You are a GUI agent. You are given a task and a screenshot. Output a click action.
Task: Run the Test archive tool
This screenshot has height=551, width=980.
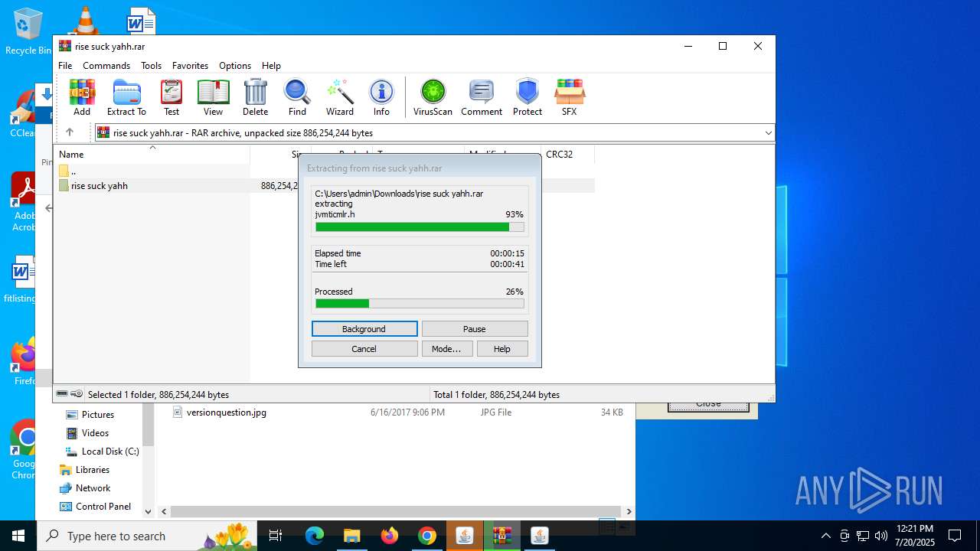pos(171,97)
